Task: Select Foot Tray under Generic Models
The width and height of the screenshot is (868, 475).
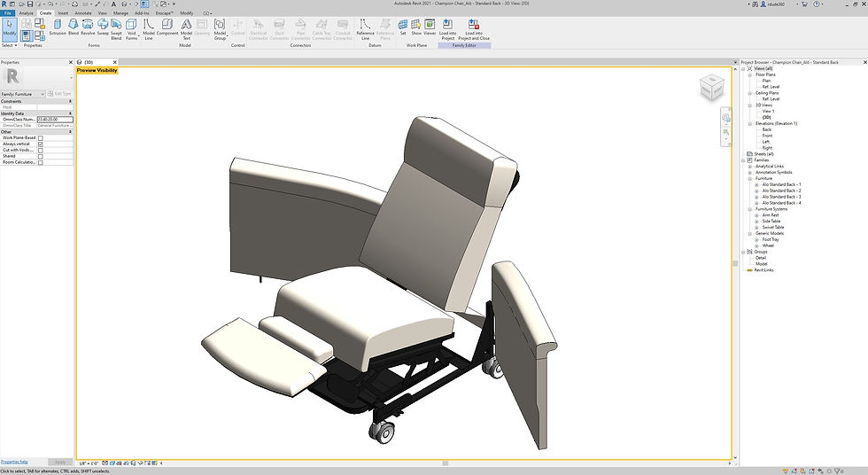Action: click(x=770, y=239)
